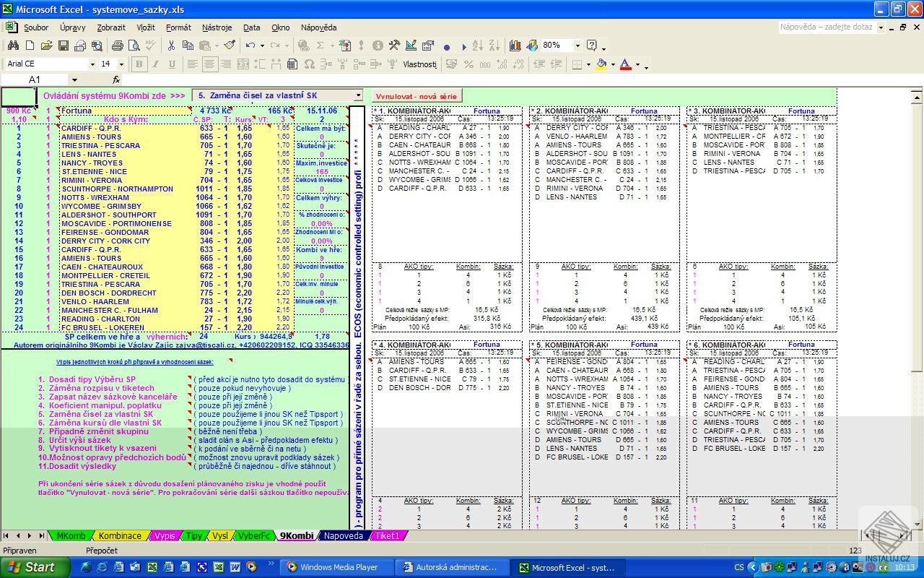
Task: Apply the yellow fill color
Action: 601,64
